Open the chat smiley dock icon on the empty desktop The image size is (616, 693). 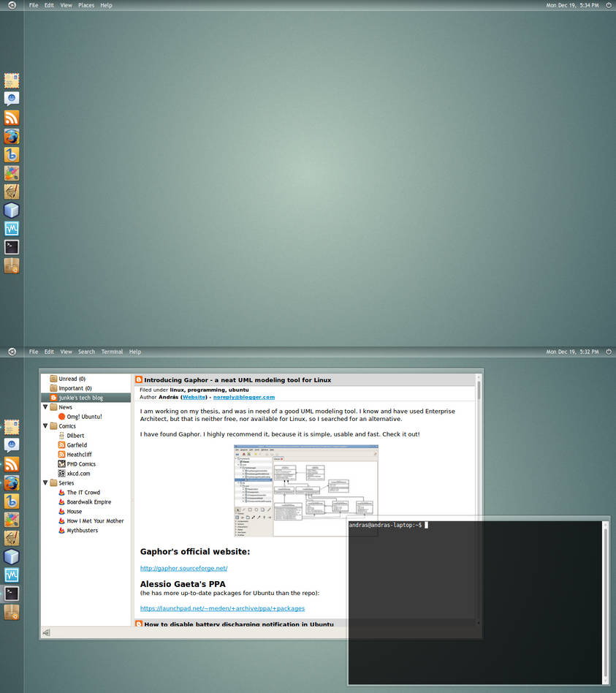pyautogui.click(x=12, y=99)
